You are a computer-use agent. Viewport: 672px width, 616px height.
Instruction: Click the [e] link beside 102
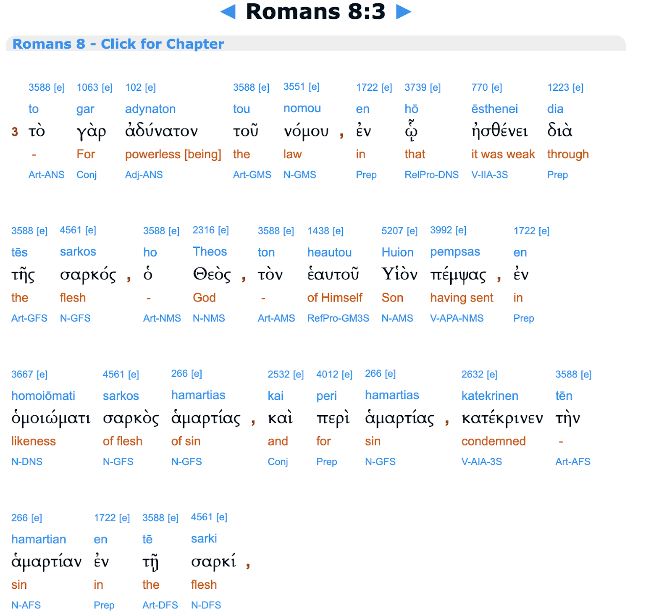tap(150, 87)
